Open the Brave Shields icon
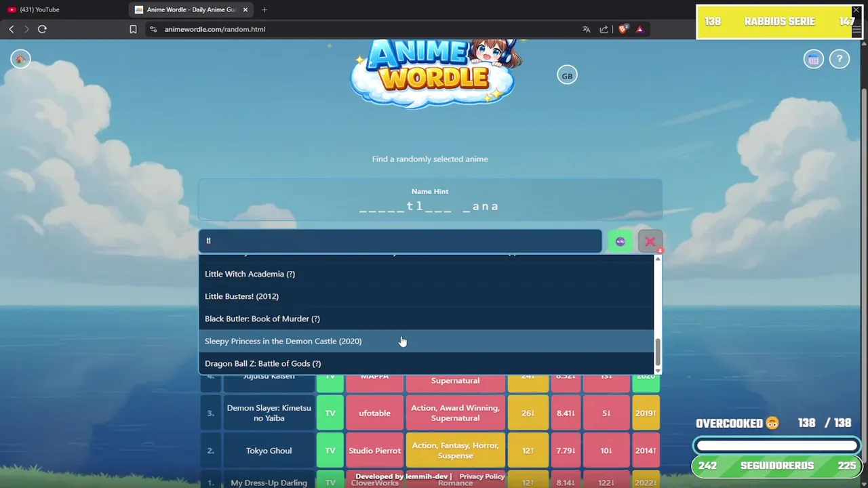 623,29
